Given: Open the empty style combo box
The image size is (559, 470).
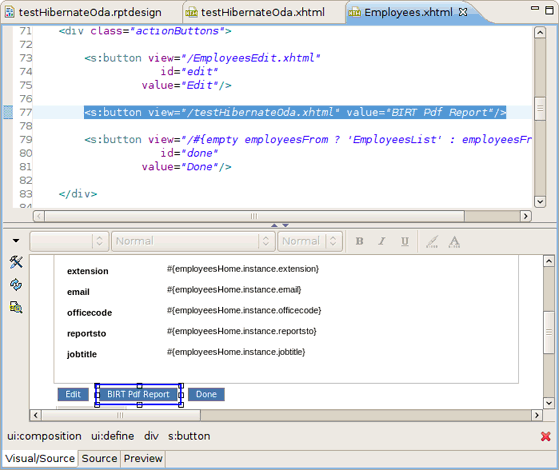Looking at the screenshot, I should (x=69, y=241).
